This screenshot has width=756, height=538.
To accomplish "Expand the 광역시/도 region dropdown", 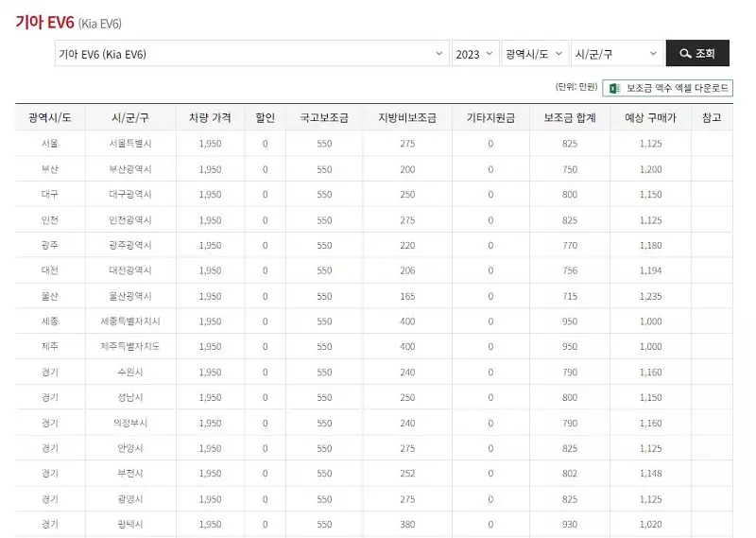I will click(535, 54).
